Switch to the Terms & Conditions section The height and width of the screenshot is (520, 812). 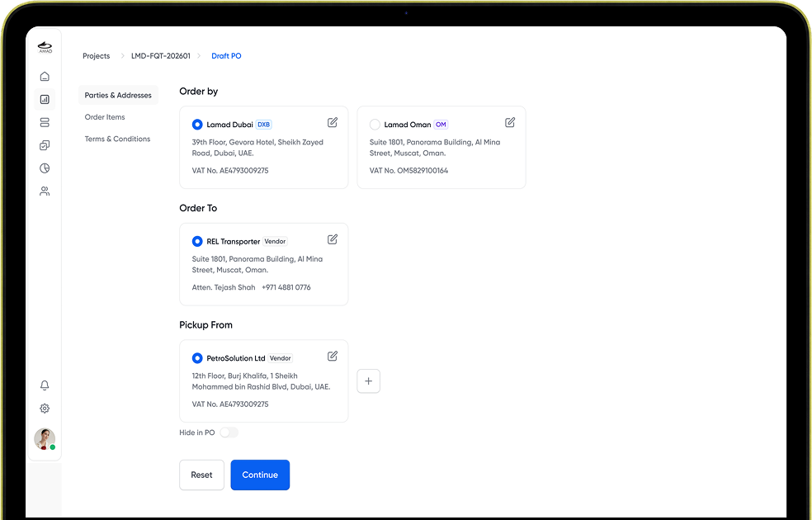pos(117,139)
